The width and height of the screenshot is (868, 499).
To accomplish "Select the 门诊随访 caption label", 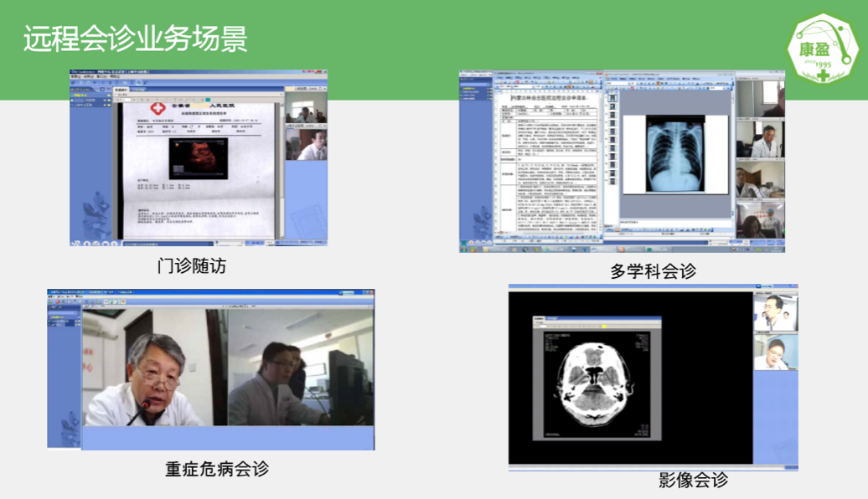I will point(192,265).
